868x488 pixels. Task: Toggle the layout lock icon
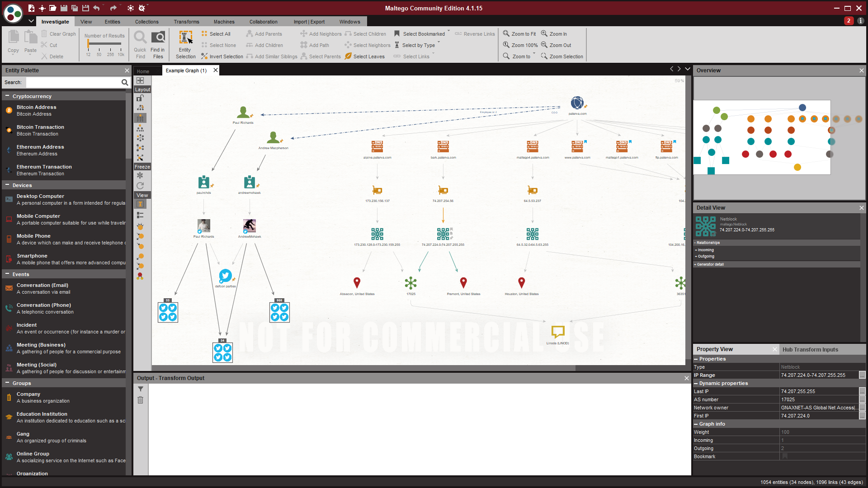click(140, 98)
